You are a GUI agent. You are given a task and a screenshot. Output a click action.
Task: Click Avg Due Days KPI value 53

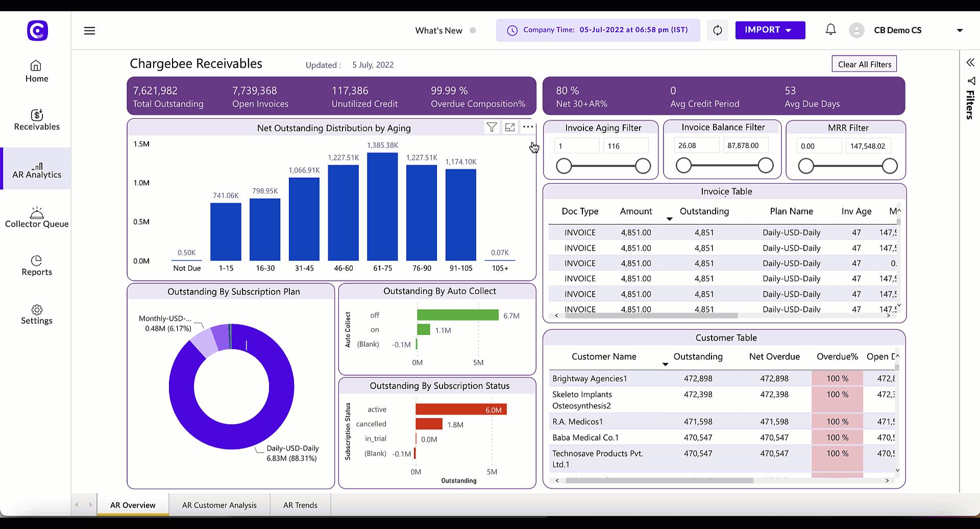(790, 90)
